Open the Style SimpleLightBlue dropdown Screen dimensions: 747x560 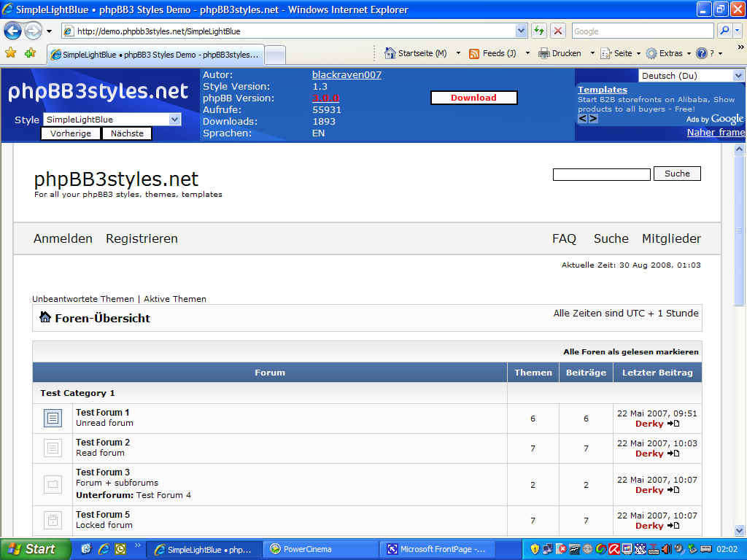(x=112, y=120)
